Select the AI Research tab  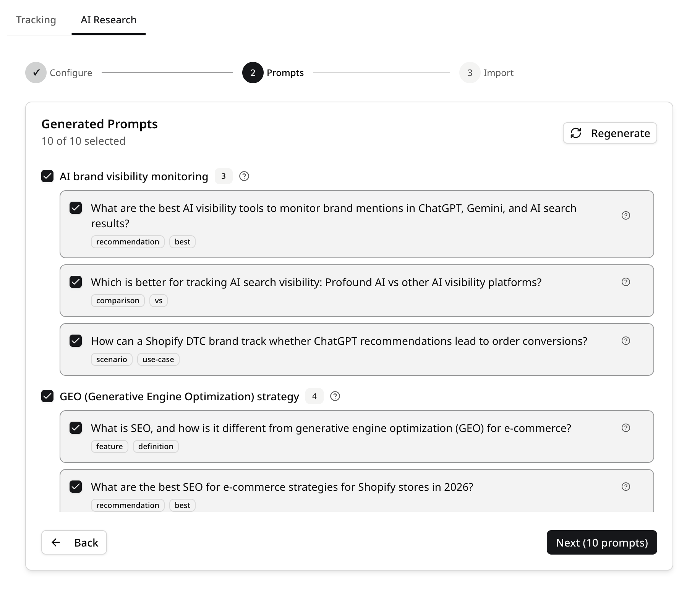pos(109,20)
